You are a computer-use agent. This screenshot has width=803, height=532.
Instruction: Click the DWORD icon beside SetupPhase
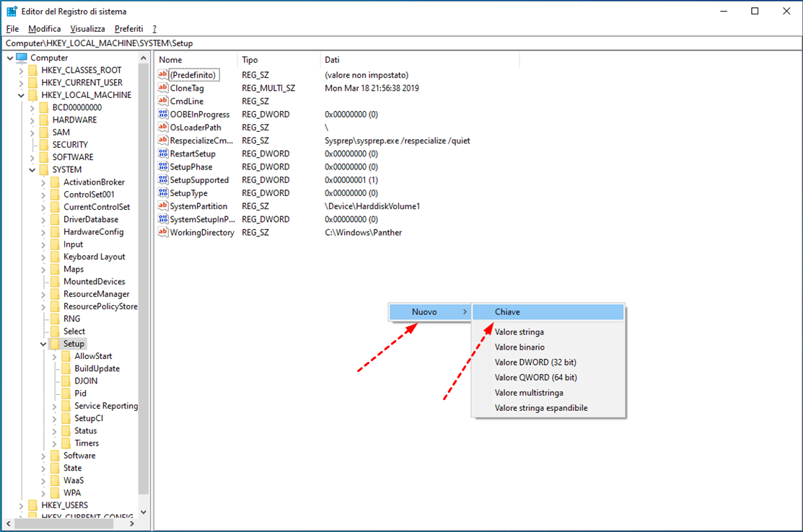(x=163, y=167)
